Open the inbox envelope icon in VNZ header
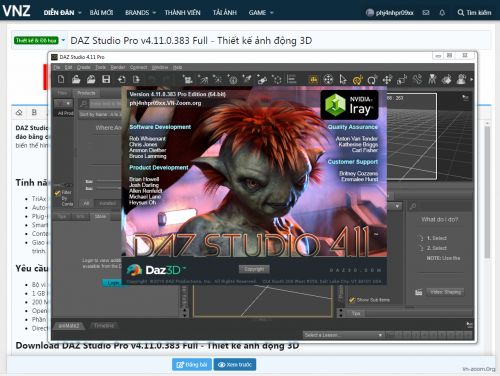The width and height of the screenshot is (500, 376). click(426, 13)
